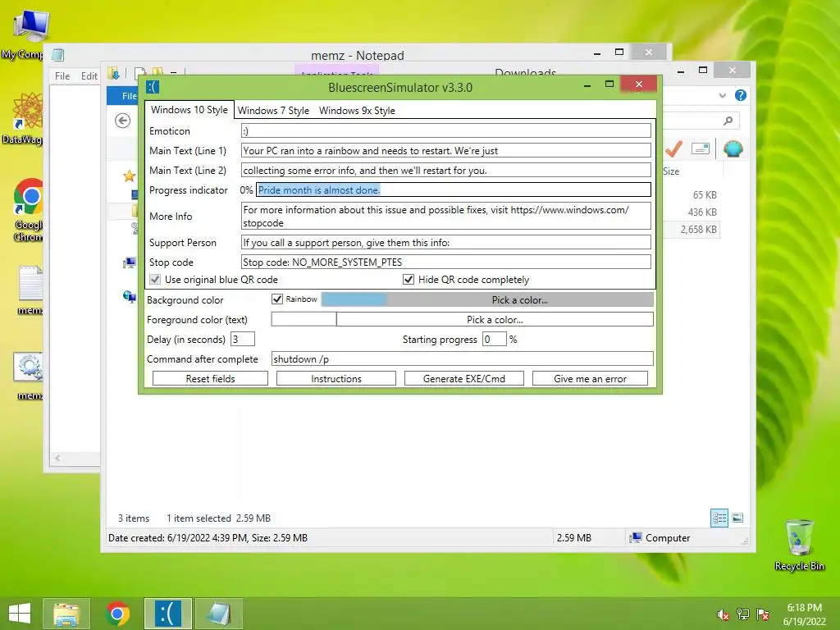Open the Instructions button
The image size is (840, 630).
point(336,379)
